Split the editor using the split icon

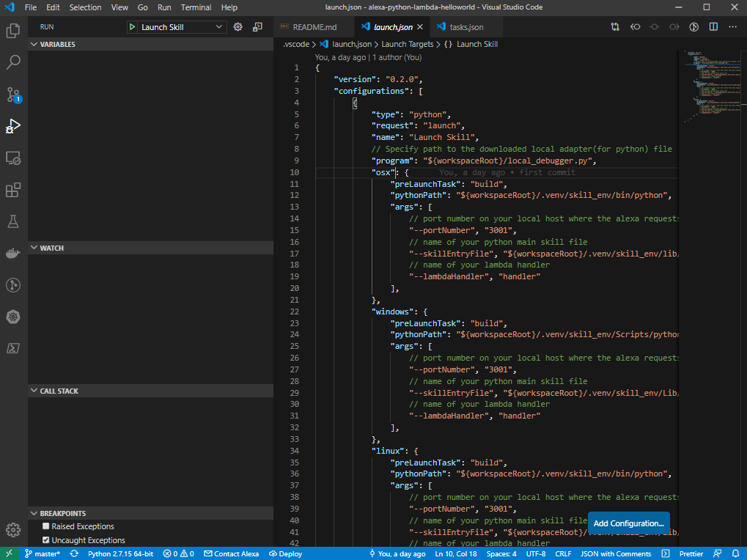tap(713, 26)
